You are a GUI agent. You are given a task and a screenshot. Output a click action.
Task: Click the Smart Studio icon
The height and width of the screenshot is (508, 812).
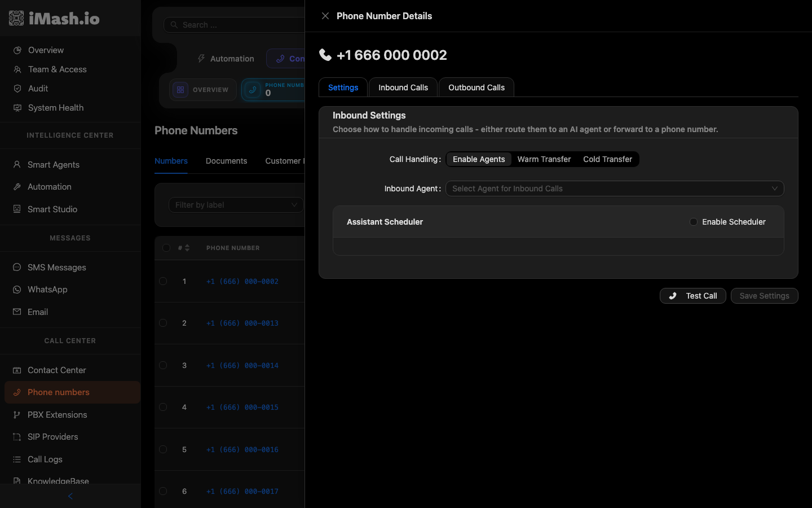(17, 209)
